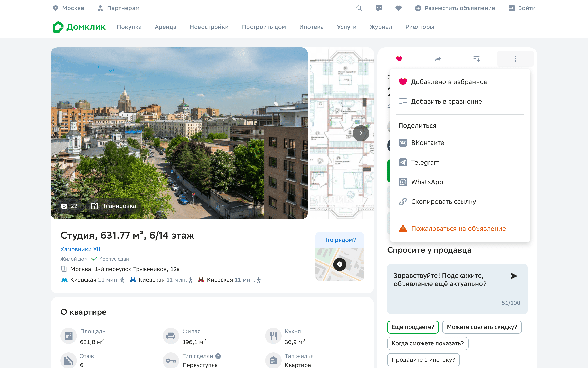Click the map location pin

(x=340, y=264)
